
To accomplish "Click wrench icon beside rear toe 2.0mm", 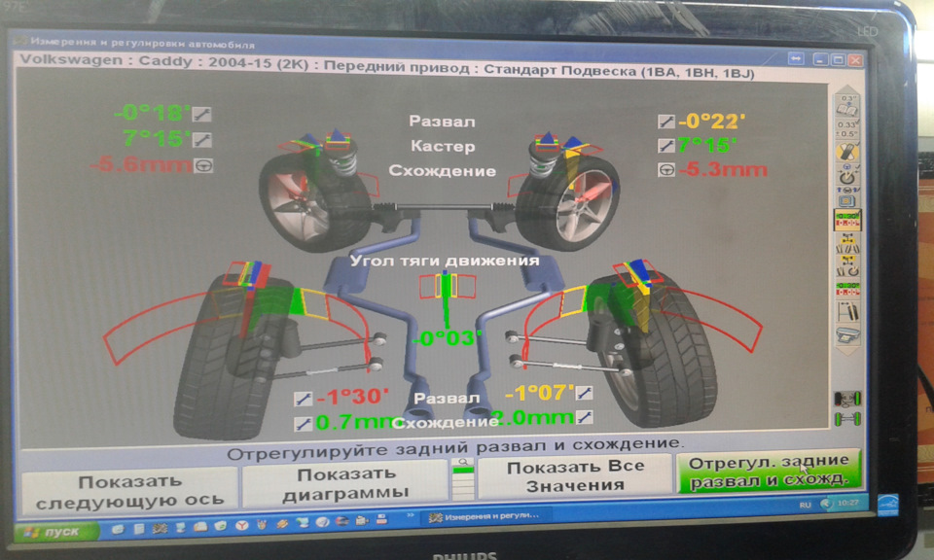I will click(584, 417).
